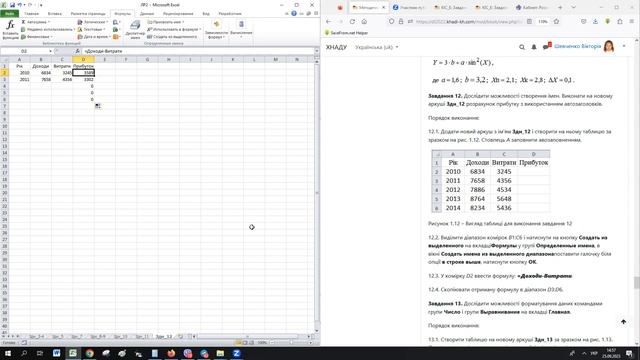Click the Firefox Reload button
Viewport: 640px width, 360px height.
coord(352,21)
